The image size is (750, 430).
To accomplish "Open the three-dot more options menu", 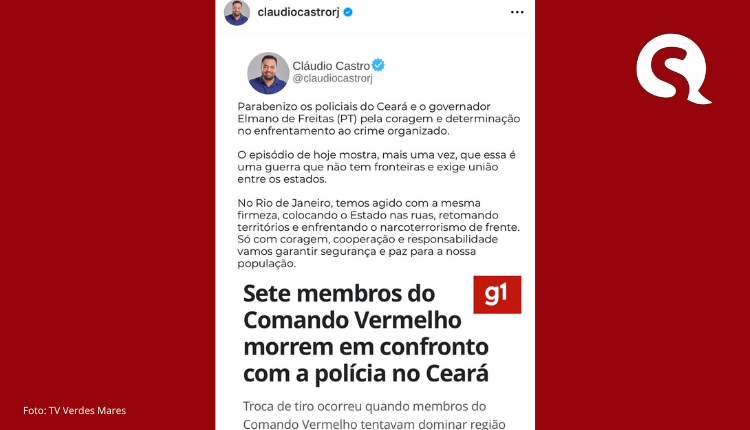I will 517,12.
